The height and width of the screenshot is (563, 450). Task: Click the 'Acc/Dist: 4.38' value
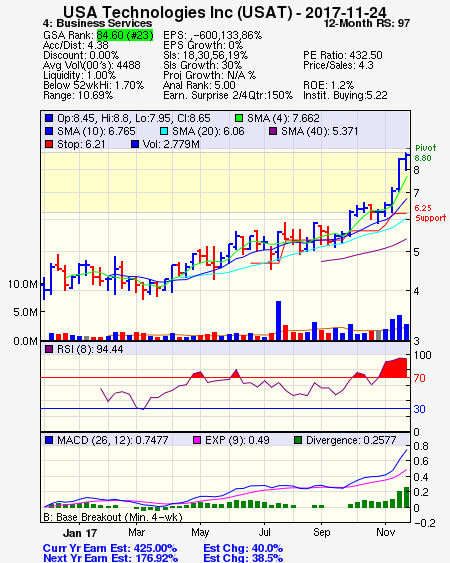[x=75, y=45]
